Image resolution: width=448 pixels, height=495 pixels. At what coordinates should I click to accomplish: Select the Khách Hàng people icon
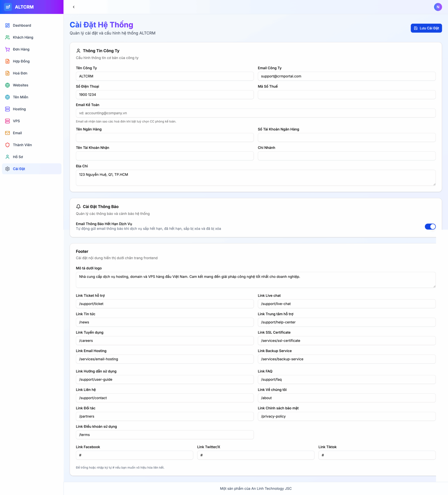click(x=7, y=37)
